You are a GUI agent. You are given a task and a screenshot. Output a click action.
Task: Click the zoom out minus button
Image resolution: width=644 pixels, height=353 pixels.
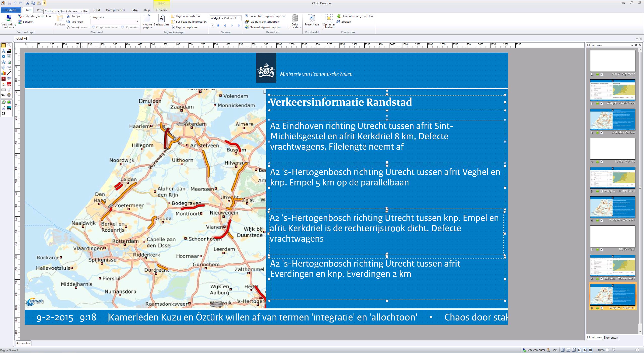pos(607,350)
